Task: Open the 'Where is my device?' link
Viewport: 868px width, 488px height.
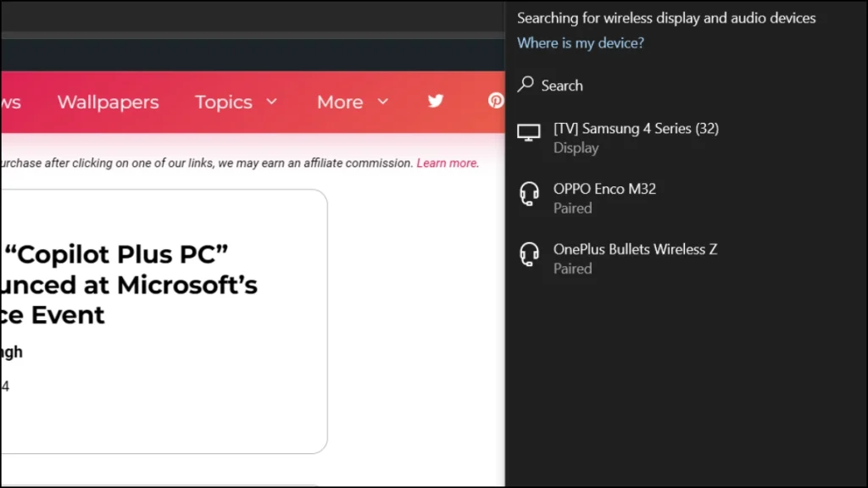Action: [581, 42]
